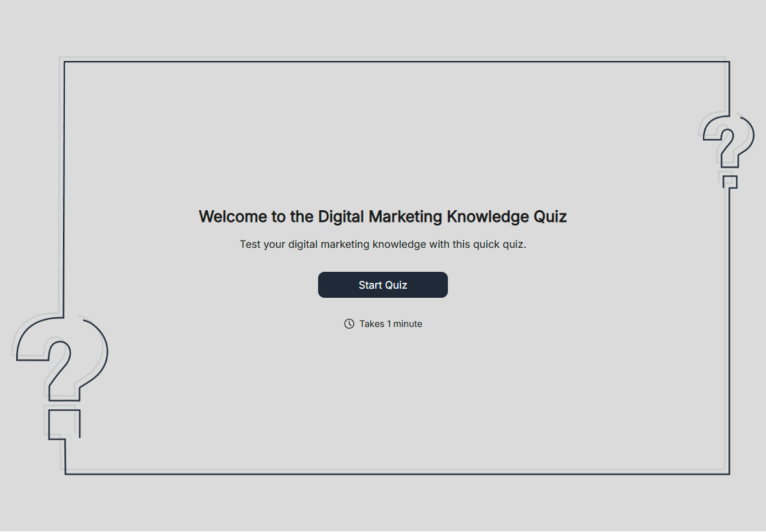Click the text 'Test your digital marketing knowledge with this quick quiz.'
This screenshot has height=532, width=766.
coord(382,244)
